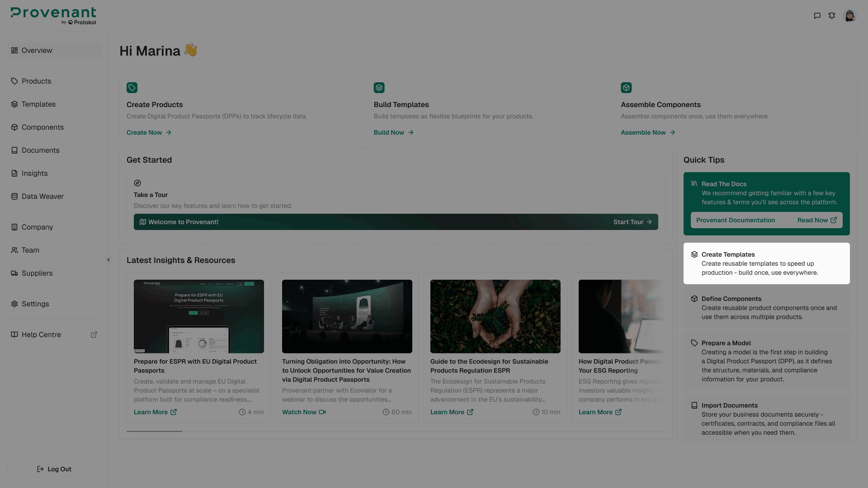Click the Components cube icon in sidebar
This screenshot has height=488, width=868.
tap(14, 127)
